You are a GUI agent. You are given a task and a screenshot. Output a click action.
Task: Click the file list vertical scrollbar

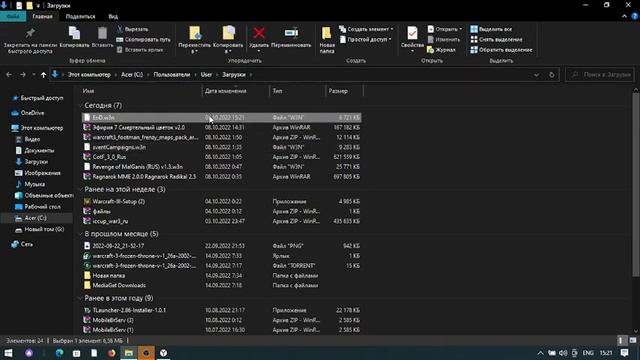[636, 184]
